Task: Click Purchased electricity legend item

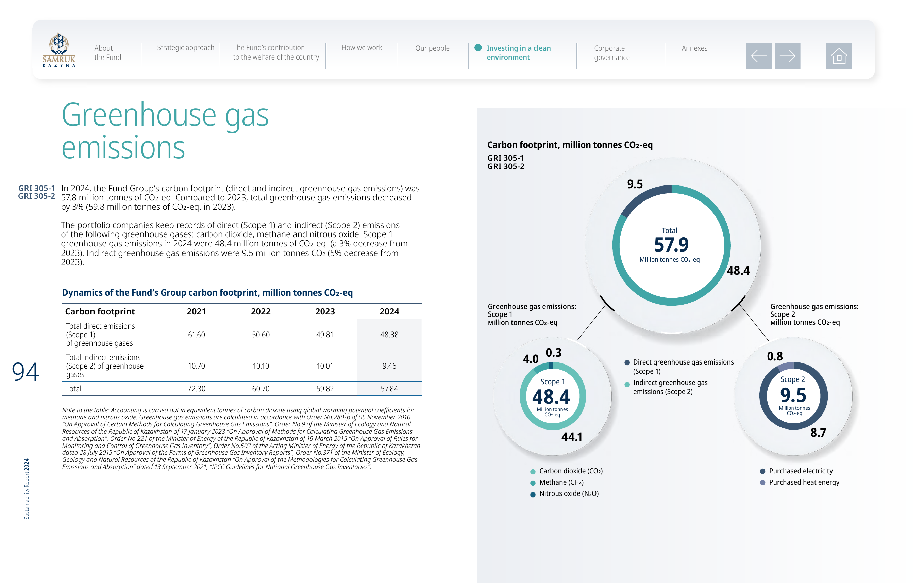Action: [x=796, y=471]
